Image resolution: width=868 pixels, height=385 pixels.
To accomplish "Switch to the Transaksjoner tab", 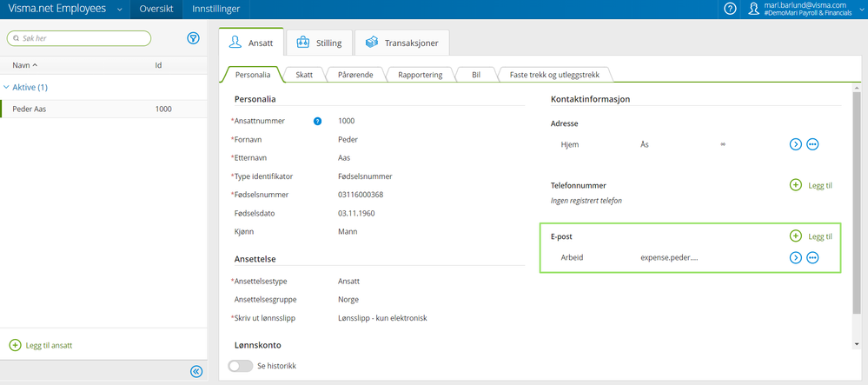I will pos(402,43).
